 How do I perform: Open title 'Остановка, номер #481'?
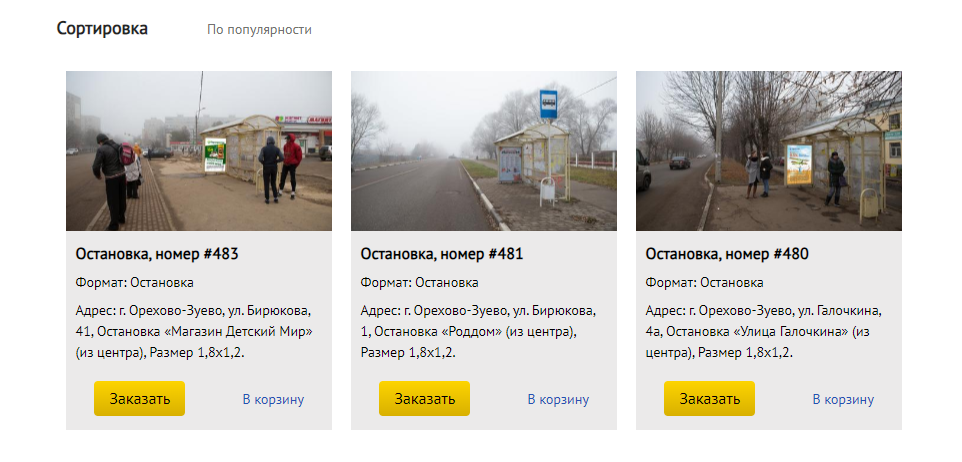[442, 254]
